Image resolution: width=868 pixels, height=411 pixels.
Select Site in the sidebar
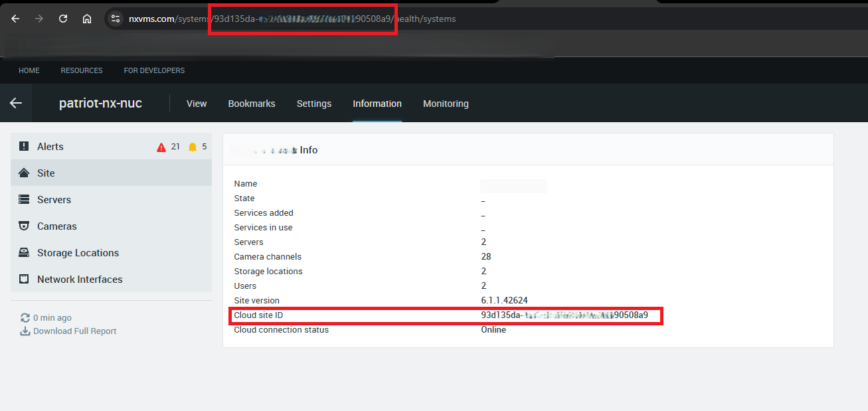click(x=111, y=173)
